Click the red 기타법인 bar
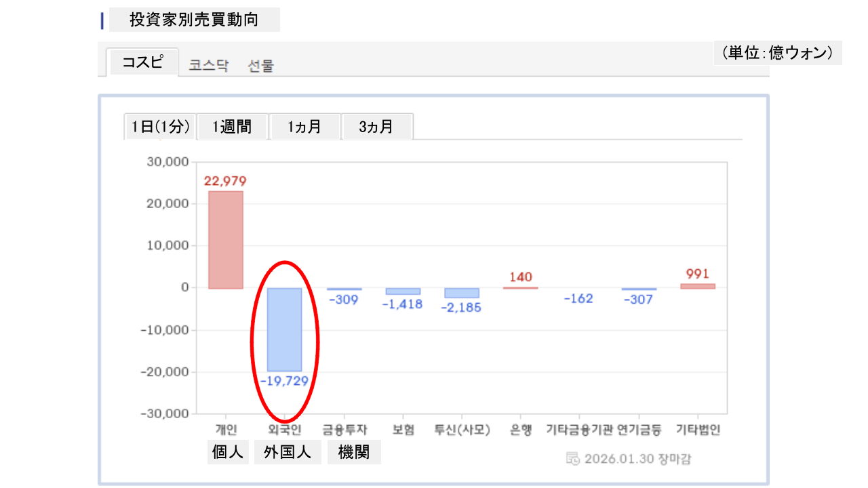Image resolution: width=868 pixels, height=488 pixels. tap(698, 286)
